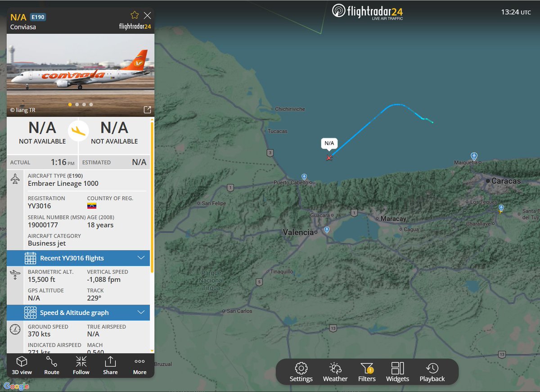540x392 pixels.
Task: Switch to 3D view of the flight
Action: tap(22, 365)
